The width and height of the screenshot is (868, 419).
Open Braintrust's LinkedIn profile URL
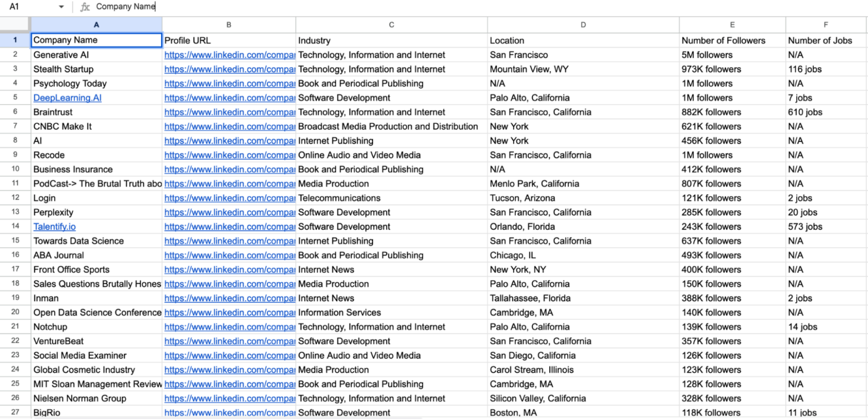[229, 112]
